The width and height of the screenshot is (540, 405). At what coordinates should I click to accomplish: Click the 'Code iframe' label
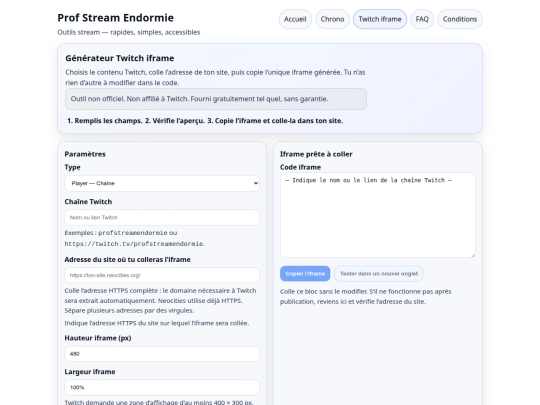tap(300, 167)
